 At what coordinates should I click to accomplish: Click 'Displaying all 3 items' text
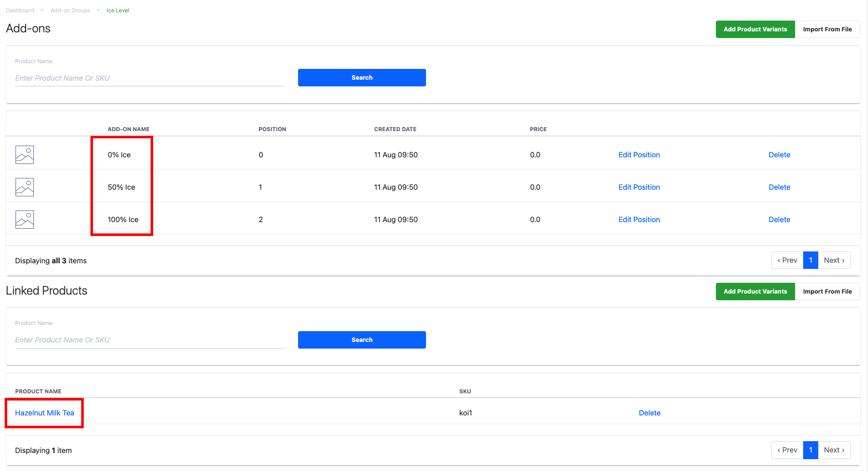[x=51, y=261]
